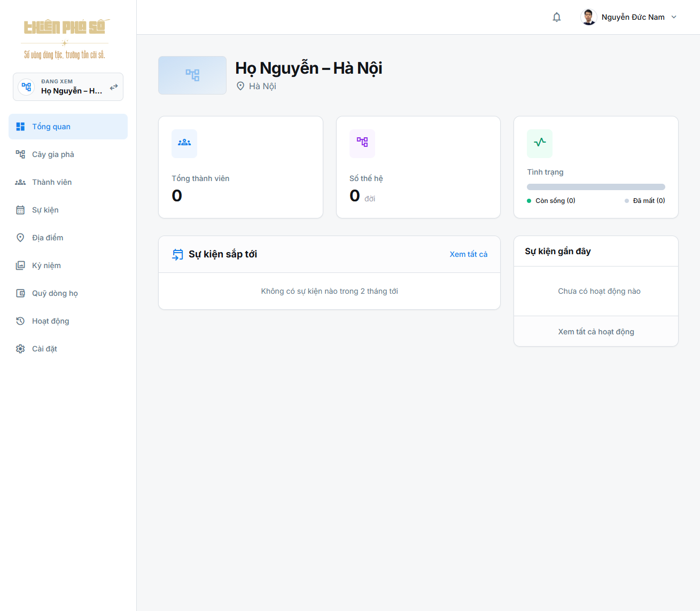Click the Địa điểm pin icon
Image resolution: width=700 pixels, height=611 pixels.
click(20, 238)
